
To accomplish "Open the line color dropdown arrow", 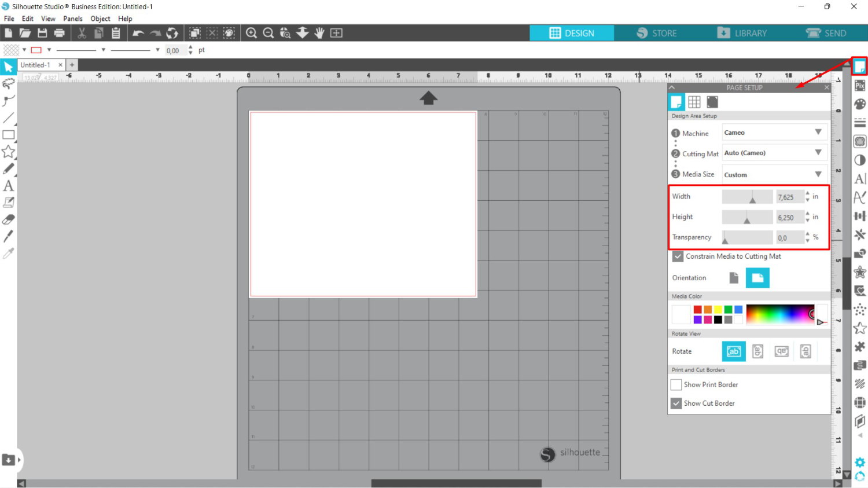I will point(49,50).
